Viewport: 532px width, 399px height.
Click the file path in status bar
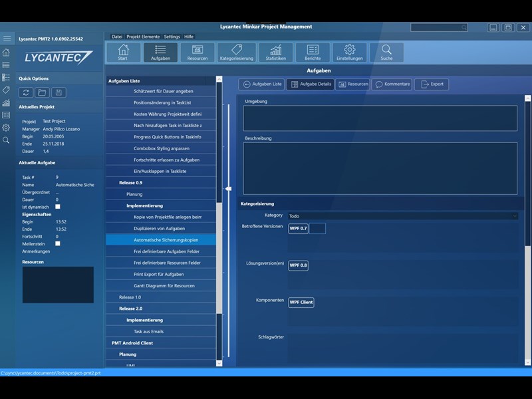pyautogui.click(x=51, y=373)
